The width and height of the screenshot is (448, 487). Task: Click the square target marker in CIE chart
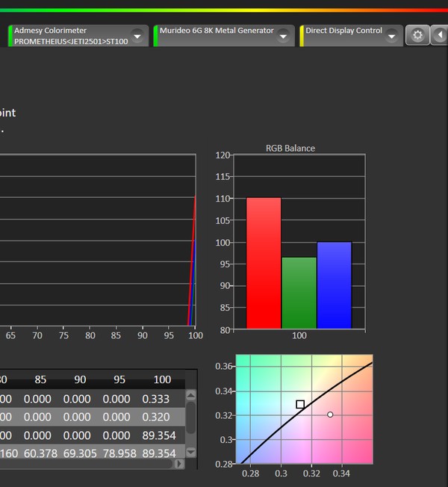(x=300, y=404)
